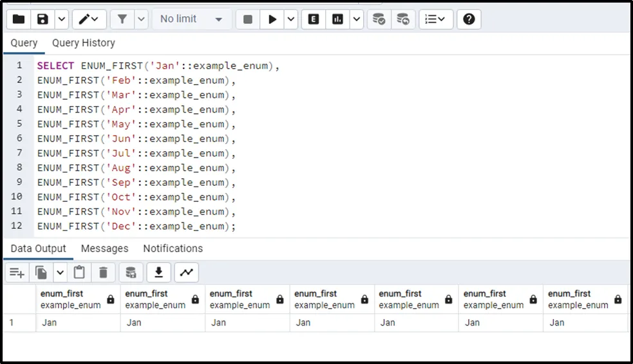Click the Commit database icon
Viewport: 633px width, 364px height.
click(x=379, y=19)
